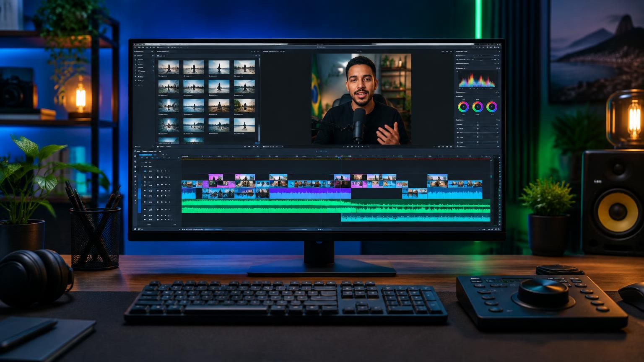Click the topmost slider below the color wheels

click(478, 124)
